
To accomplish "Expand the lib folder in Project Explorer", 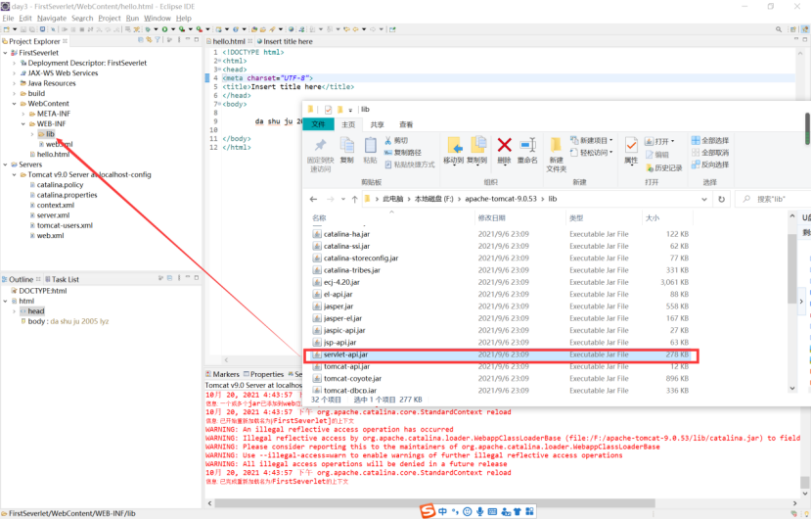I will pos(32,134).
